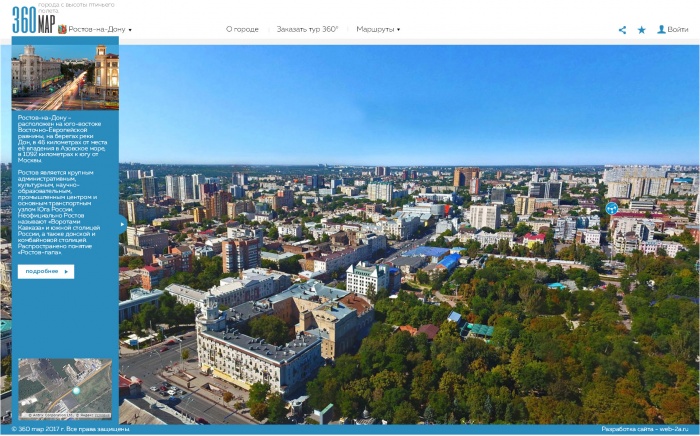Click the Rostov-on-Don coat of arms icon
The height and width of the screenshot is (436, 700).
[x=63, y=30]
